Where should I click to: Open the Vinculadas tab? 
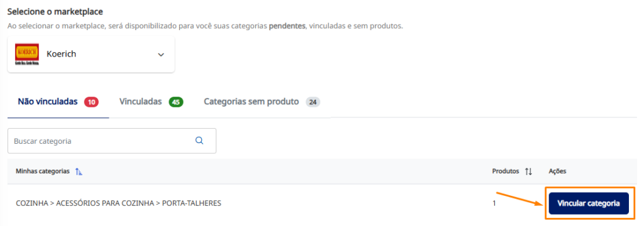coord(151,102)
